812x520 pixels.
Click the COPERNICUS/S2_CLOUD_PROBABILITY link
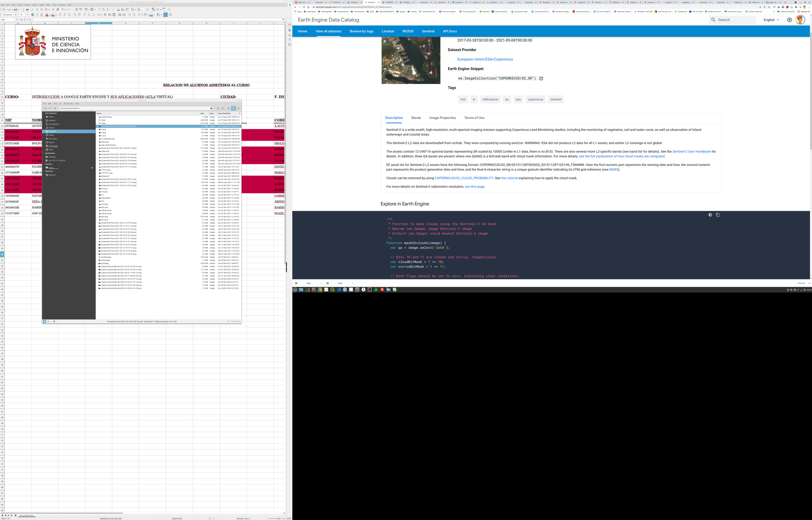pos(464,178)
